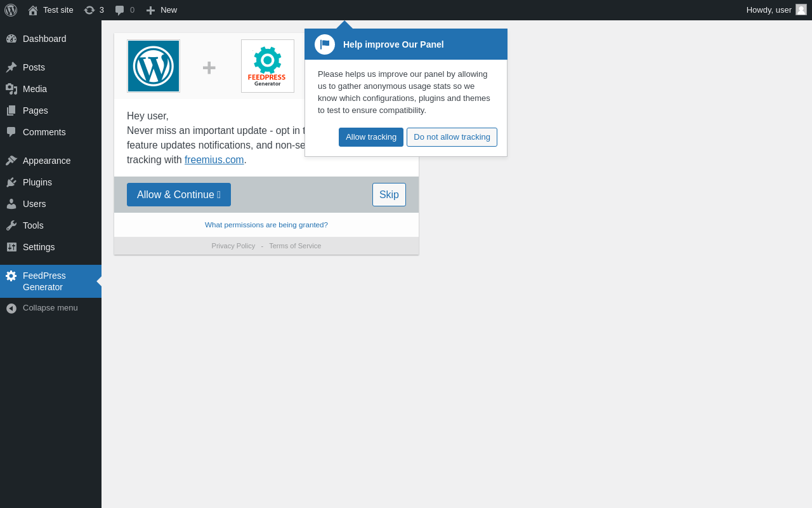This screenshot has width=812, height=508.
Task: Open the New content menu
Action: pos(161,10)
